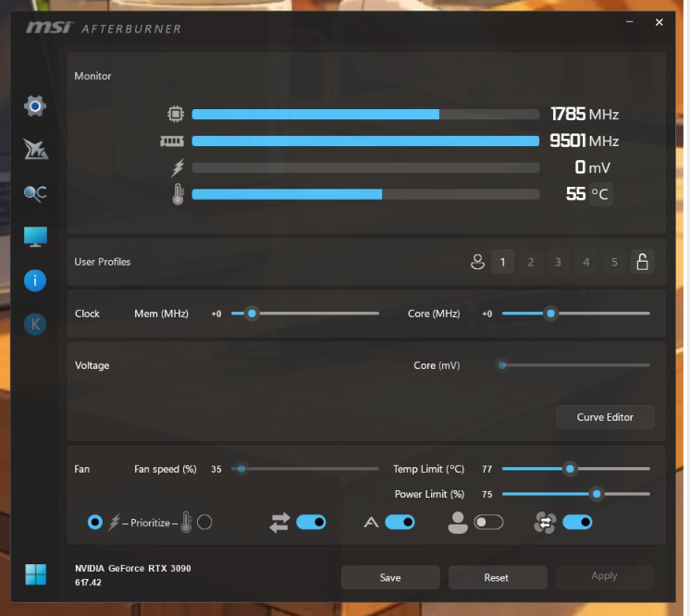Click the core clock monitor bar
The height and width of the screenshot is (616, 690).
[365, 115]
